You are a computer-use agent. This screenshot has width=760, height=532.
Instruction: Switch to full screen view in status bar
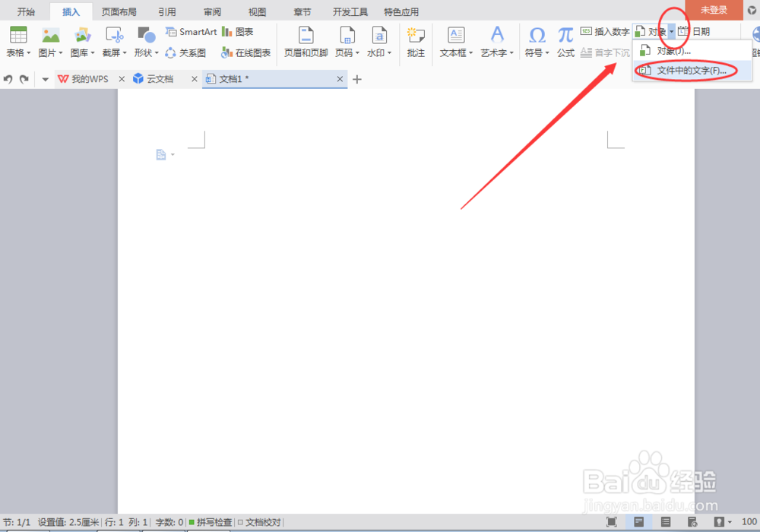click(x=612, y=522)
